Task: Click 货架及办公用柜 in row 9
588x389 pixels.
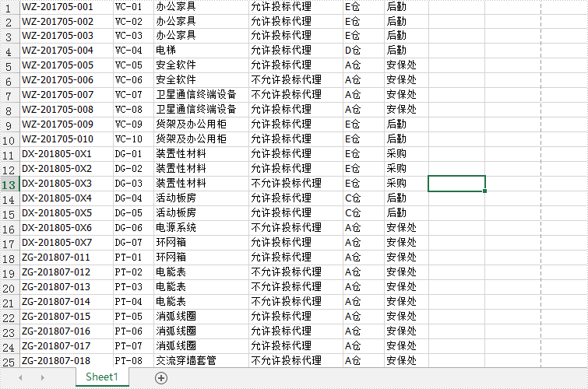Action: (201, 124)
